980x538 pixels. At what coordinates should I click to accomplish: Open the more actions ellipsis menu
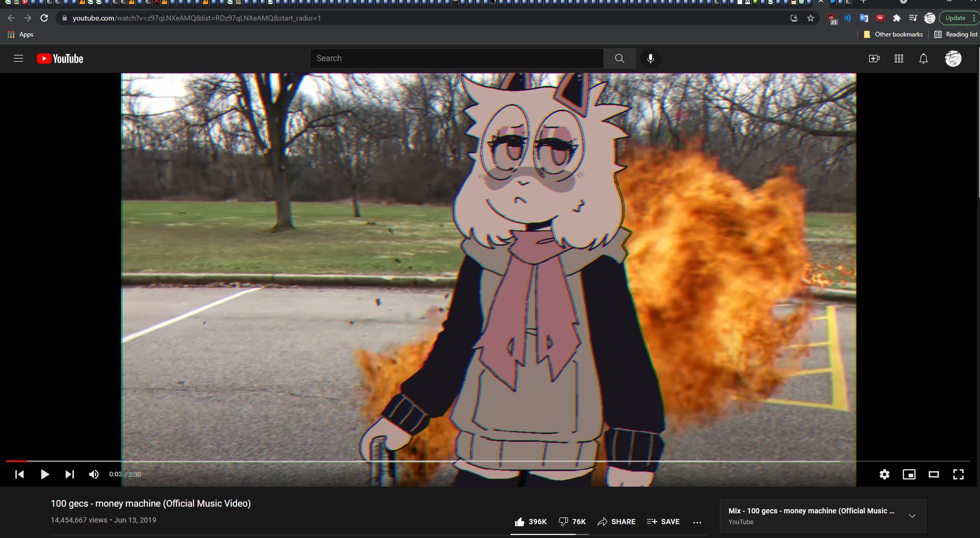coord(697,522)
